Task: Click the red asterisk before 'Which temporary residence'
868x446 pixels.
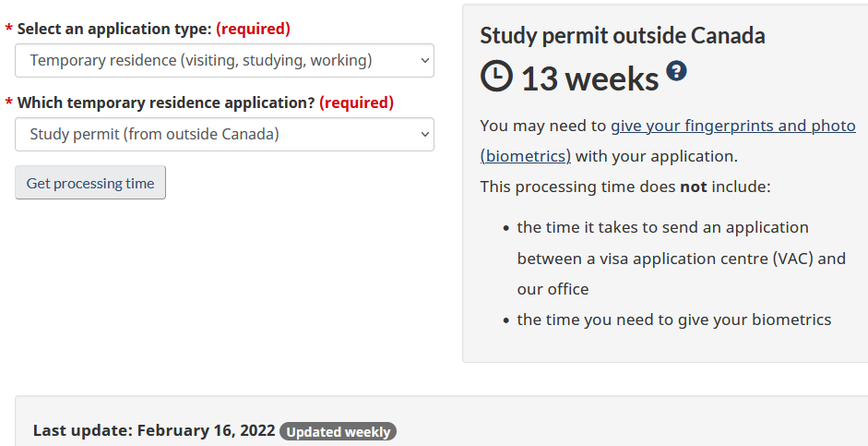Action: pyautogui.click(x=9, y=103)
